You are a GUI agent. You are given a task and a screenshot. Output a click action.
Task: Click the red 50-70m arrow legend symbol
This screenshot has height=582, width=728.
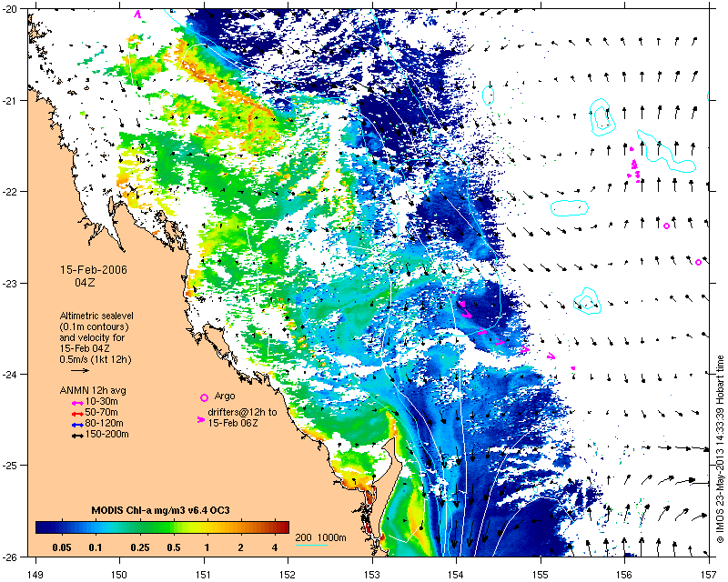[x=77, y=413]
